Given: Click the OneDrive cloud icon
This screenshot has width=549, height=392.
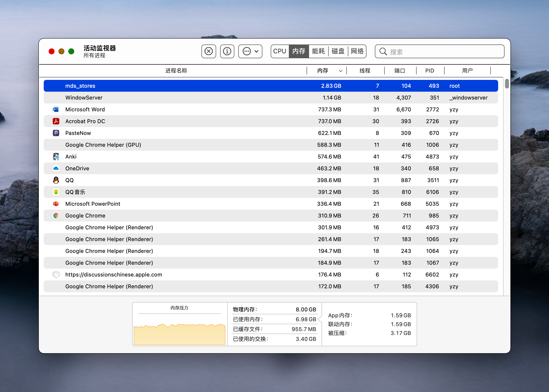Looking at the screenshot, I should click(x=56, y=168).
